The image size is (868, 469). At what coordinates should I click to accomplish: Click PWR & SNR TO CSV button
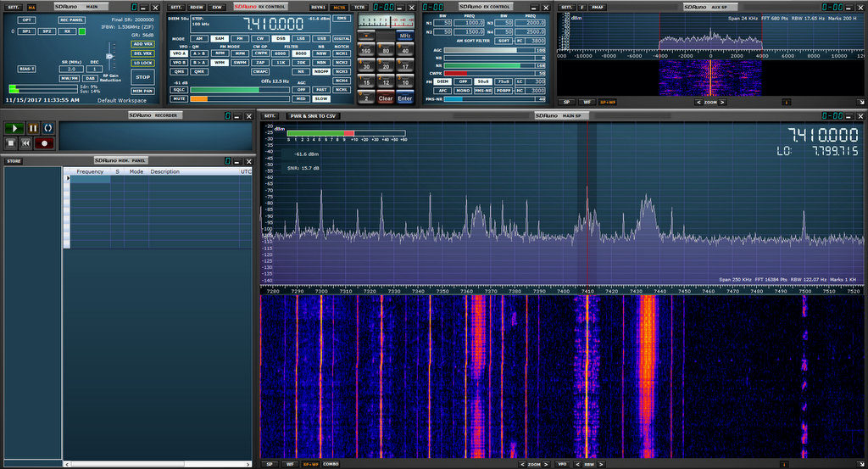click(313, 115)
